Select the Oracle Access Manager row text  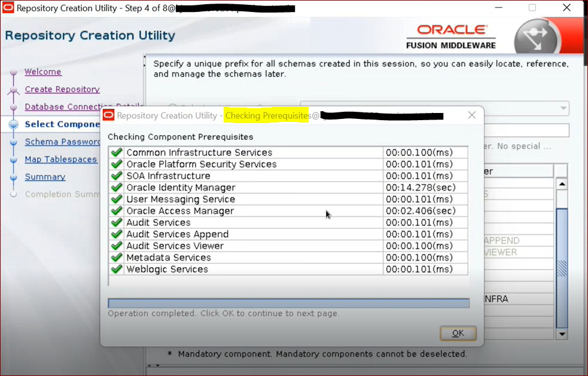180,210
